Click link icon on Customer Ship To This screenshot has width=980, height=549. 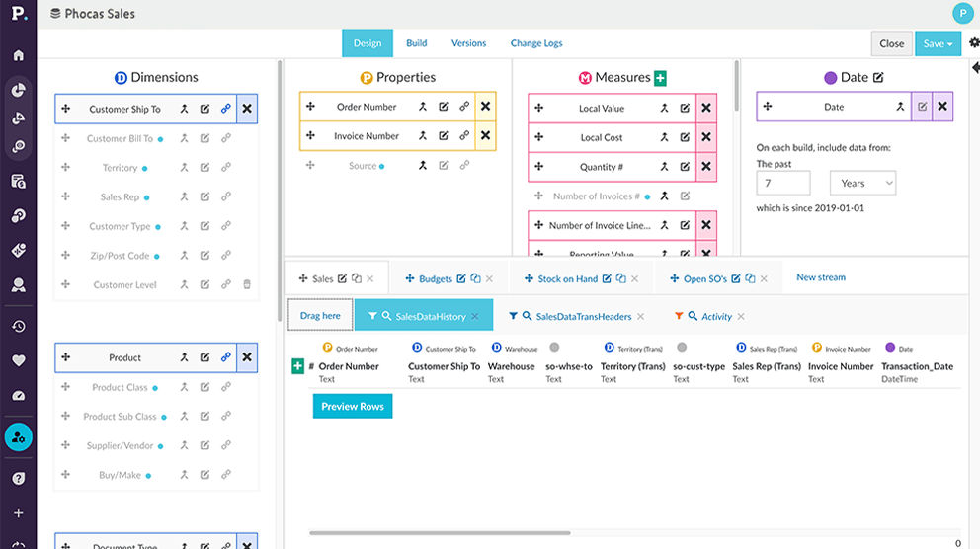click(x=225, y=109)
